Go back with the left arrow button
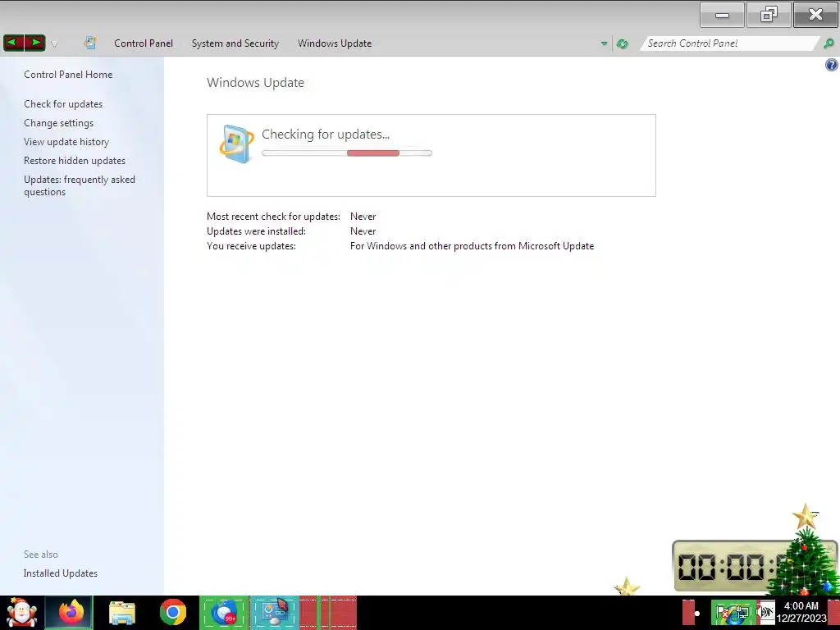Image resolution: width=840 pixels, height=630 pixels. (x=13, y=43)
